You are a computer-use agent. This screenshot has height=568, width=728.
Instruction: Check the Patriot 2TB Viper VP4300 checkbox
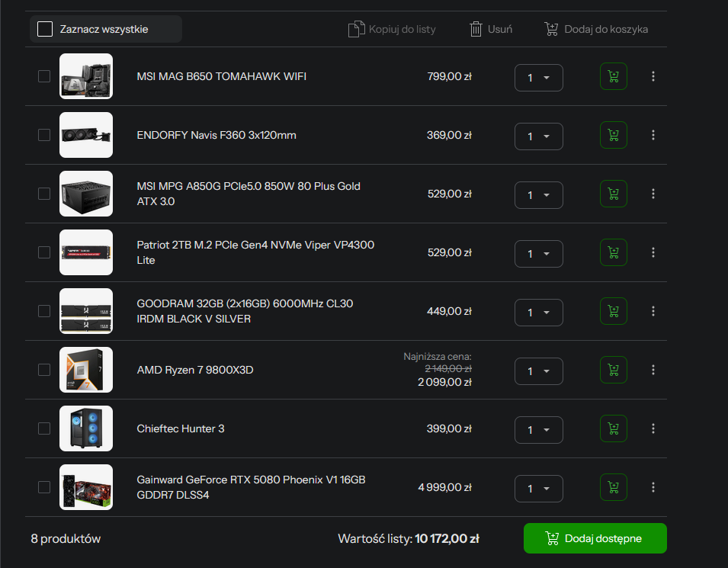coord(44,252)
